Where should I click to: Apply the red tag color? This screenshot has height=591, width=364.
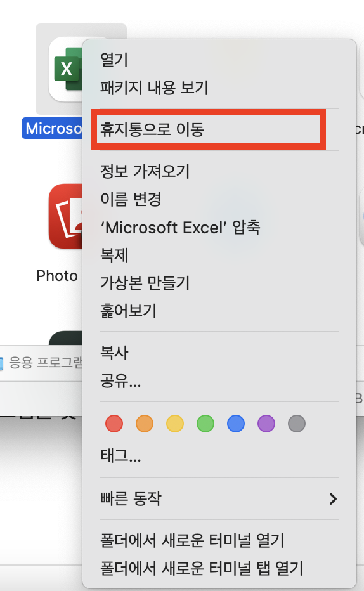114,424
